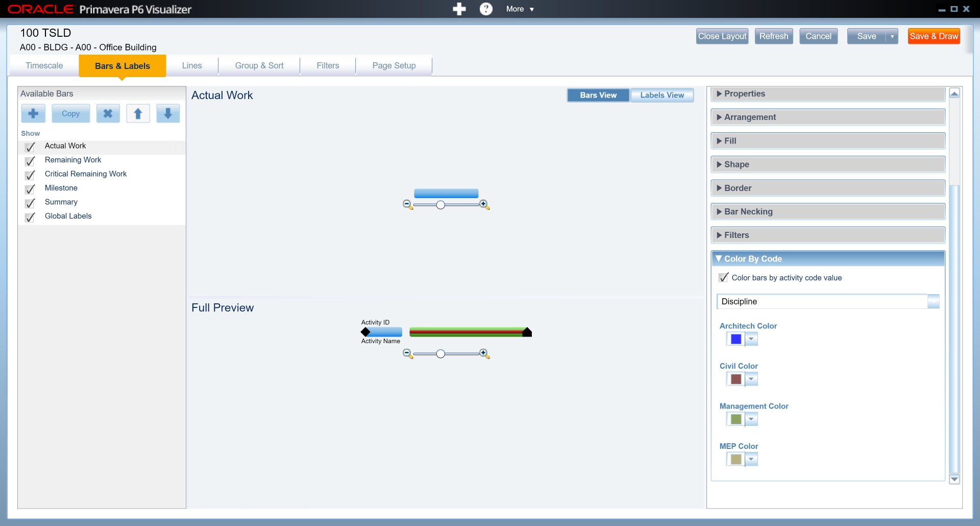The height and width of the screenshot is (526, 980).
Task: Open the More menu dropdown
Action: coord(520,9)
